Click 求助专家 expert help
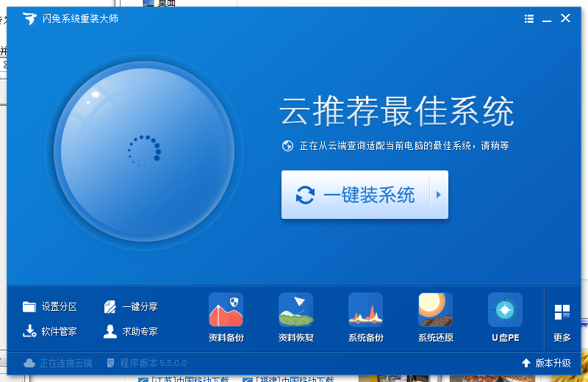The image size is (588, 382). (131, 331)
